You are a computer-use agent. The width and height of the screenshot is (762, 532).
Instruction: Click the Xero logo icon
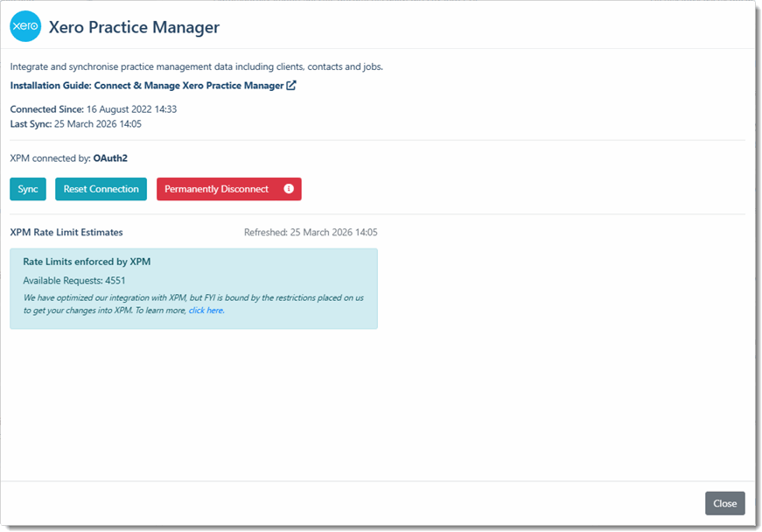click(x=25, y=26)
